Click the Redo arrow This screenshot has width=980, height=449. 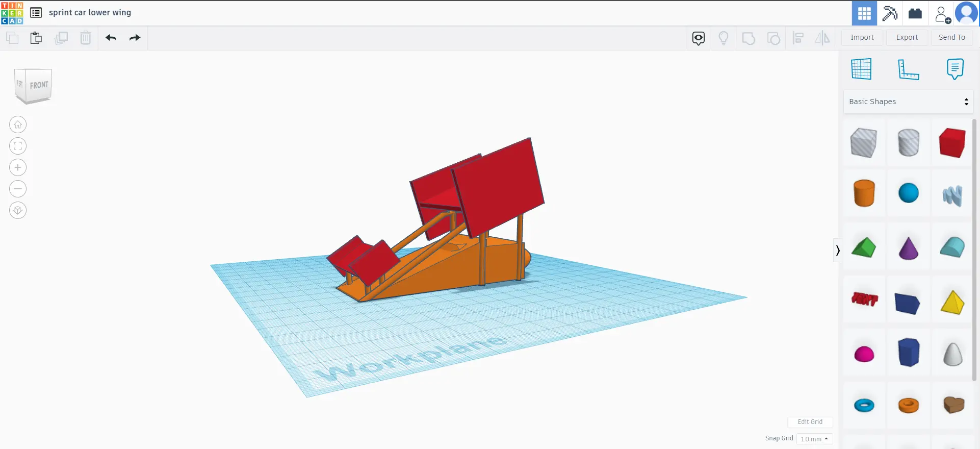click(135, 38)
